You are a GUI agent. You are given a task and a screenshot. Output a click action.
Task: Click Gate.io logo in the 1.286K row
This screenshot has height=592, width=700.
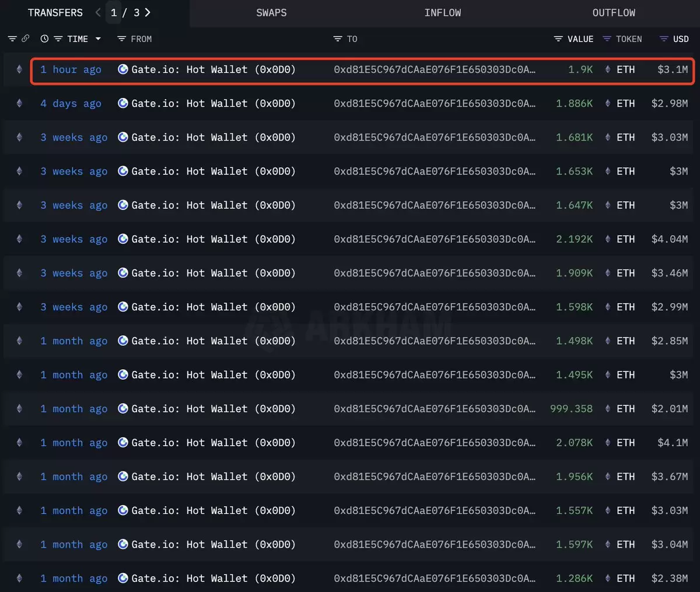[123, 579]
